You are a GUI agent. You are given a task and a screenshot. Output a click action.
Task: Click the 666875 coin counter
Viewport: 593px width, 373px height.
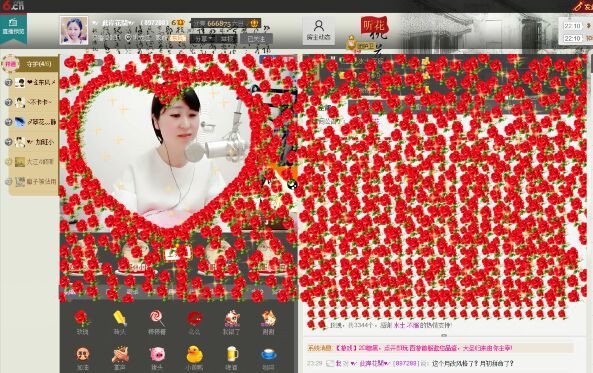pos(226,23)
